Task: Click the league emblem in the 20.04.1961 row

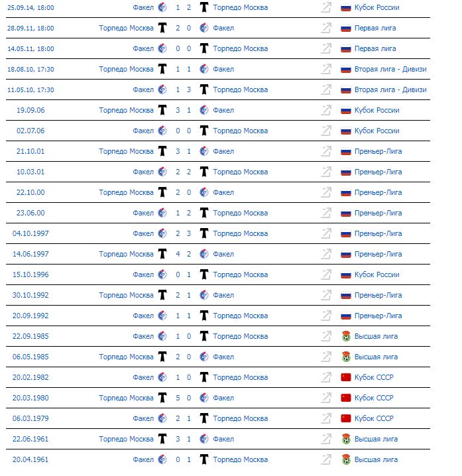Action: pos(345,459)
